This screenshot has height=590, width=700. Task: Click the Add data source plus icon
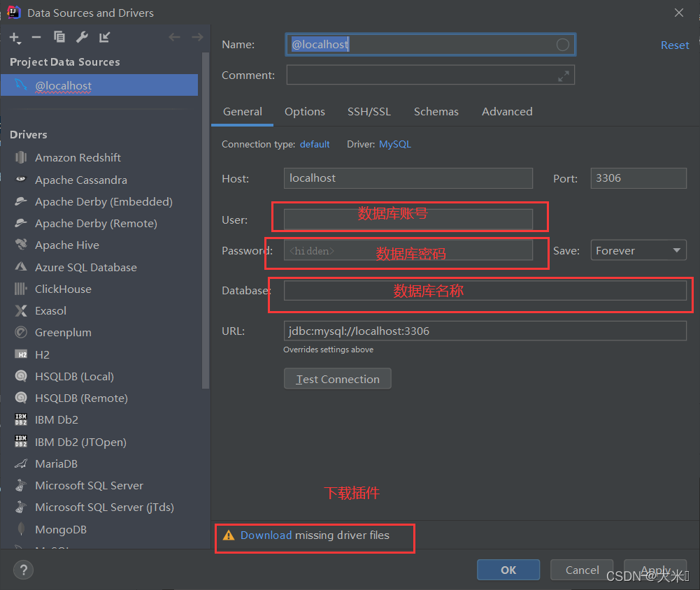tap(15, 38)
